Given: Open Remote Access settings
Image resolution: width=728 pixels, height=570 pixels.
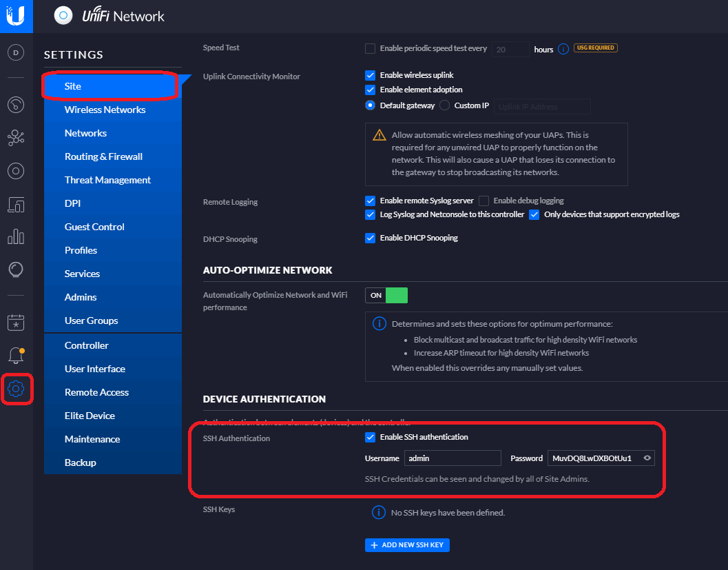Looking at the screenshot, I should (113, 392).
